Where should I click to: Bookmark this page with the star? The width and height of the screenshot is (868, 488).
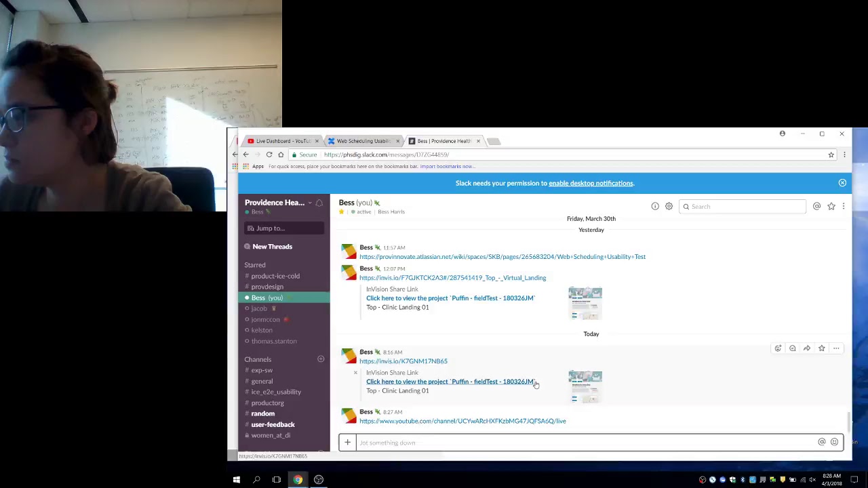click(831, 155)
